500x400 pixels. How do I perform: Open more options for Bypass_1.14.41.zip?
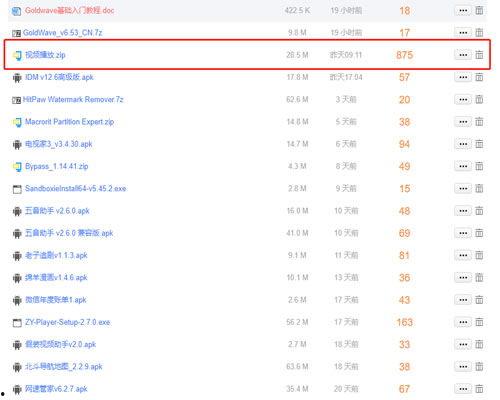pos(463,166)
